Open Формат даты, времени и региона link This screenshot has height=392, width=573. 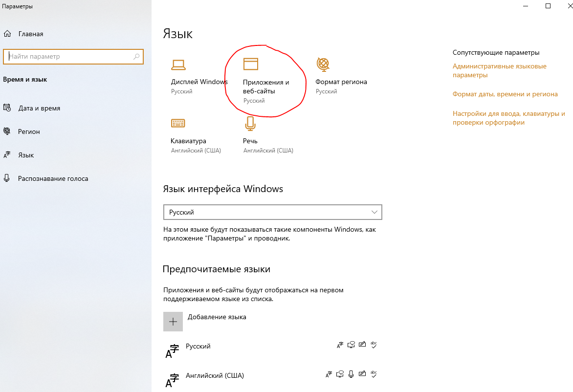pos(505,94)
